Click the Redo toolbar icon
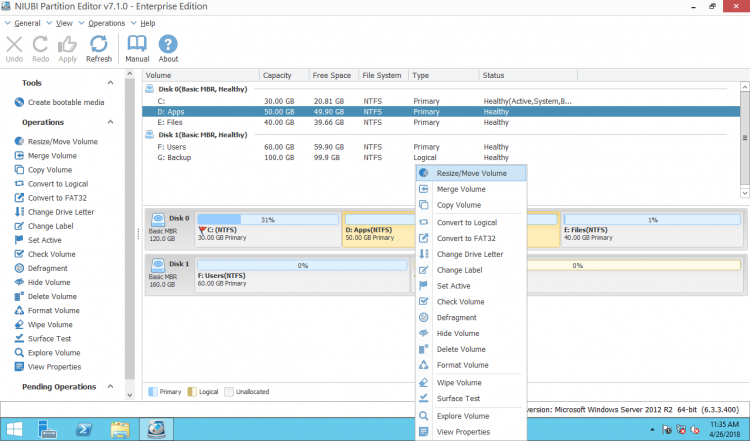This screenshot has height=441, width=750. click(40, 44)
